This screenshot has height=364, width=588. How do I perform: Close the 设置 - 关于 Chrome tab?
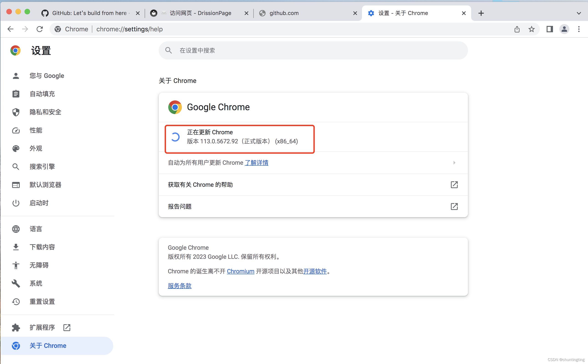pos(464,13)
